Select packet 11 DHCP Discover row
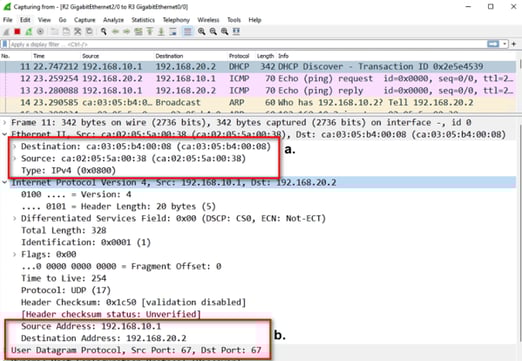522x361 pixels. (x=258, y=67)
